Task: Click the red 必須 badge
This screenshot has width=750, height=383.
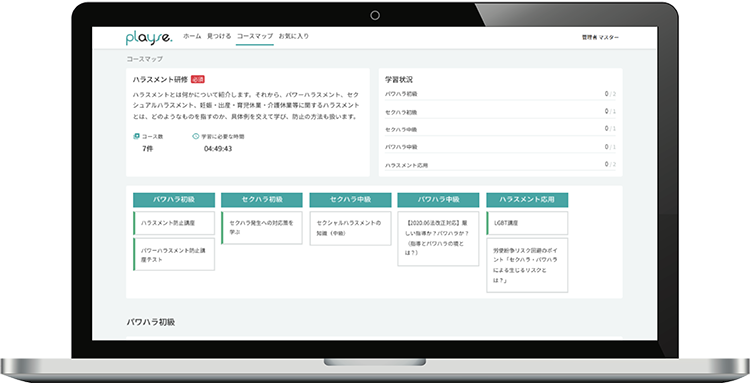Action: click(x=198, y=79)
